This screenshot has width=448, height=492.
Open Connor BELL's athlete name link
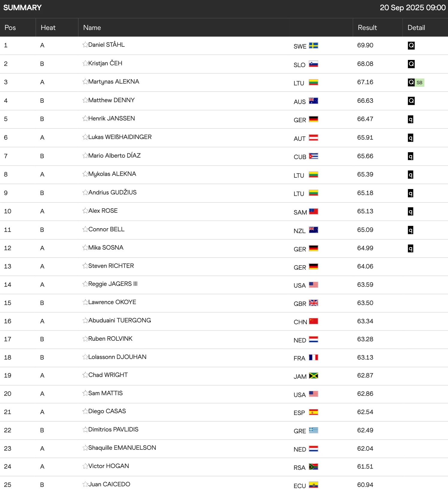click(x=106, y=229)
